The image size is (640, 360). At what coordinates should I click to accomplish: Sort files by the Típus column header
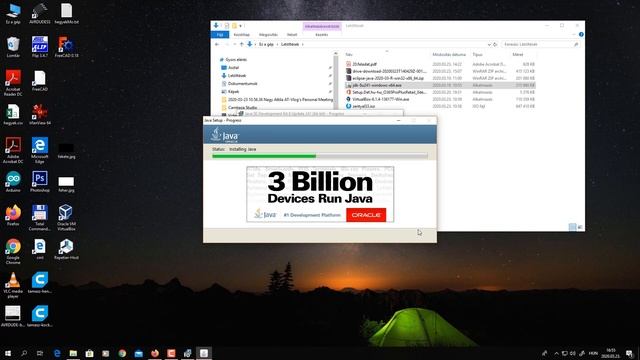click(477, 54)
